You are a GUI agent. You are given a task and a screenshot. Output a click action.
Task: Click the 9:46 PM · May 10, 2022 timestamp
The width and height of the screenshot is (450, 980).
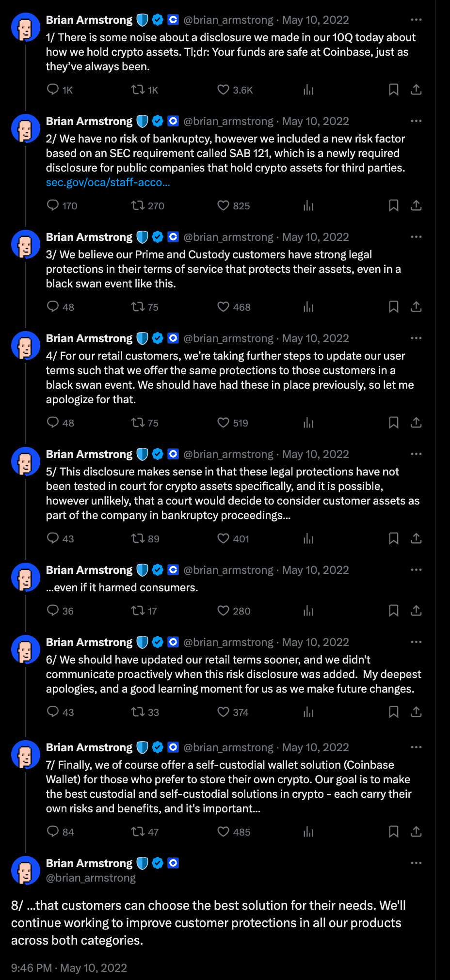tap(69, 968)
